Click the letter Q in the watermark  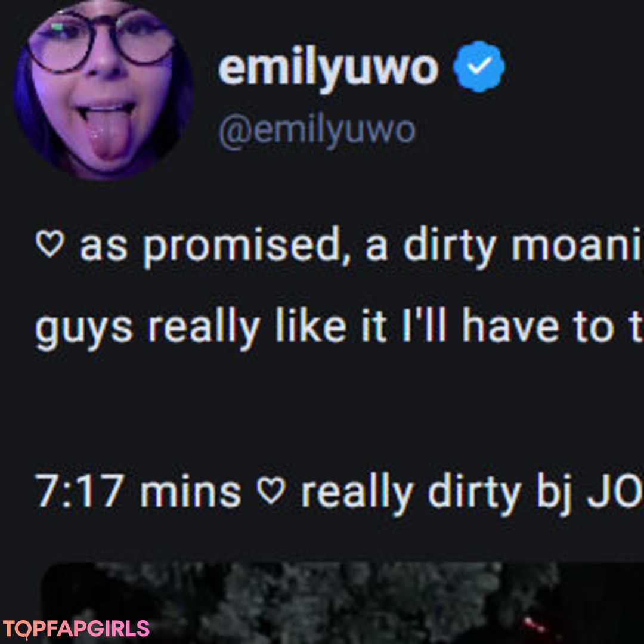click(x=22, y=630)
